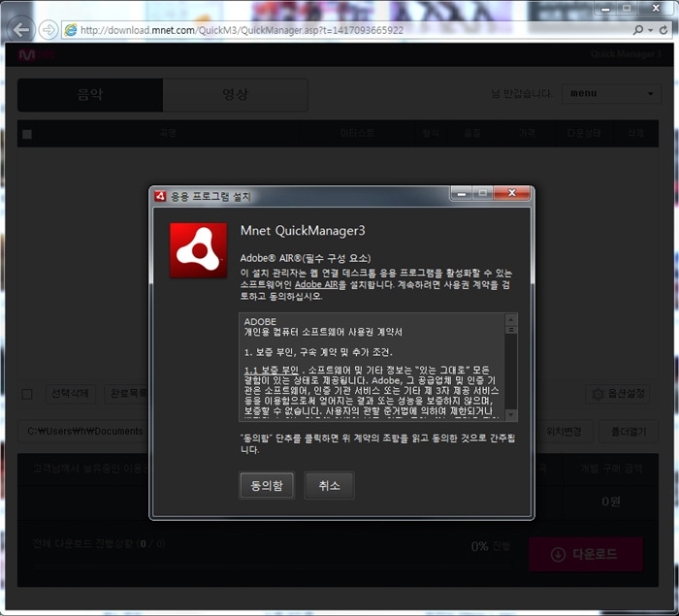Image resolution: width=679 pixels, height=616 pixels.
Task: Click the Quick Manager 3 header text
Action: (x=626, y=54)
